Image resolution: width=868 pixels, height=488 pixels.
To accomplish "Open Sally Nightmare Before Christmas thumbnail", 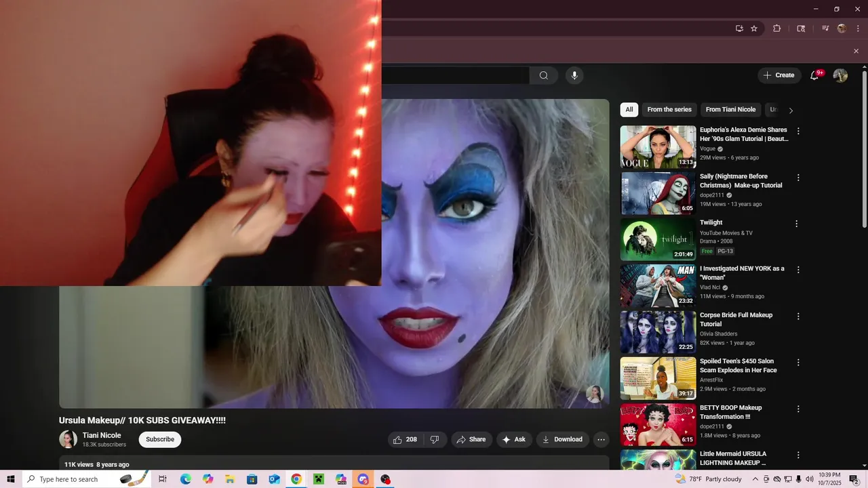I will pyautogui.click(x=658, y=193).
